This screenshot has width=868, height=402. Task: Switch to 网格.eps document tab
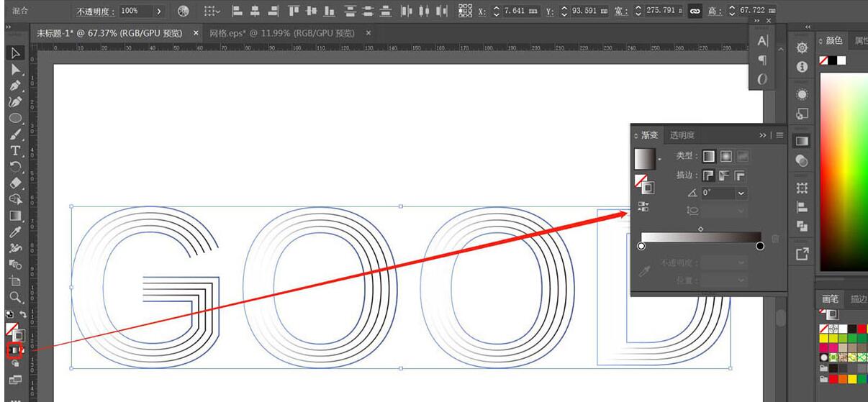(282, 33)
